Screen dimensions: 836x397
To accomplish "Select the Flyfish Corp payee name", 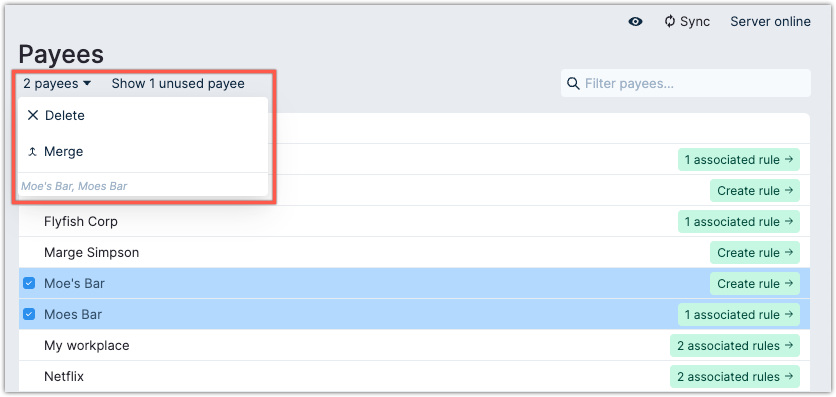I will click(81, 221).
